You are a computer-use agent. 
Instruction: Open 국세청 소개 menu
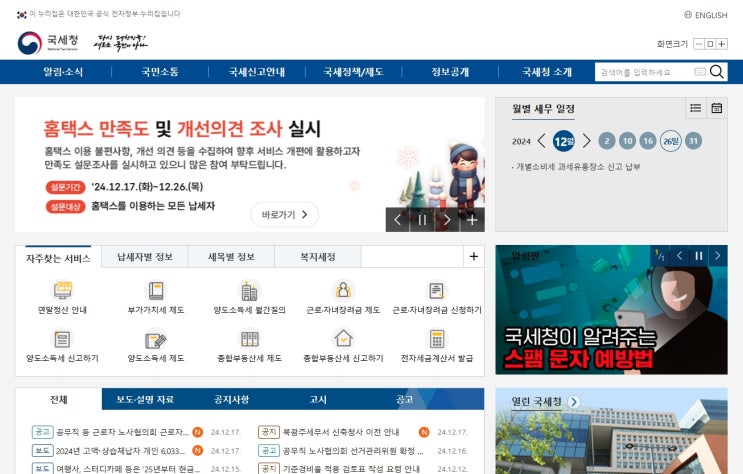click(547, 72)
